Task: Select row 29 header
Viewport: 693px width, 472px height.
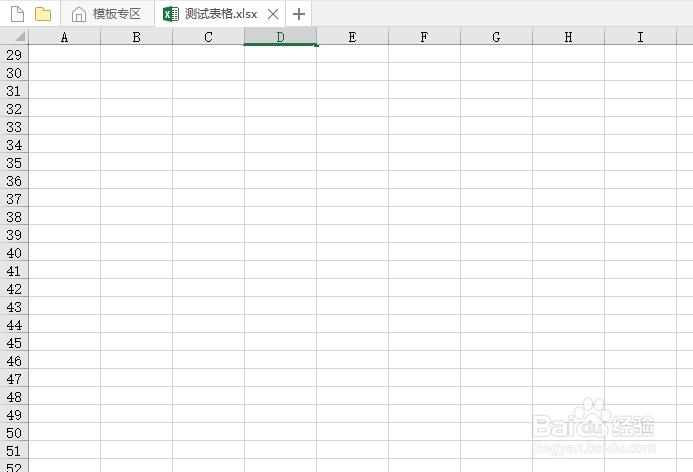Action: pos(14,54)
